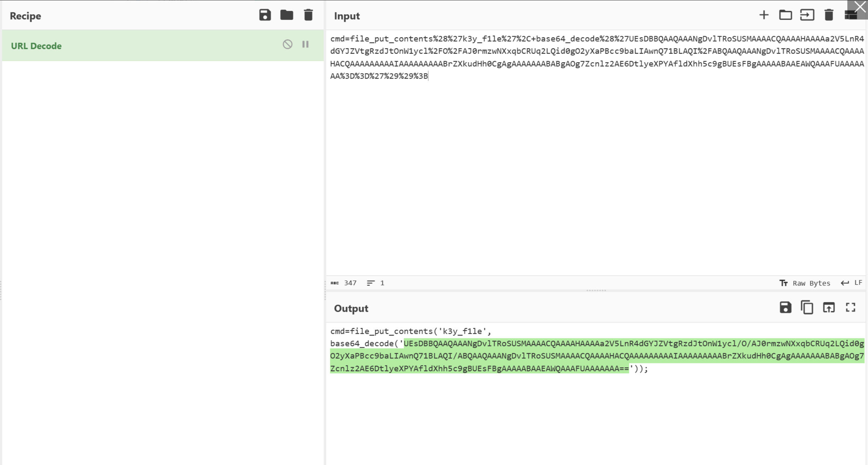Set breakpoint on URL Decode operation
This screenshot has width=868, height=465.
click(305, 44)
